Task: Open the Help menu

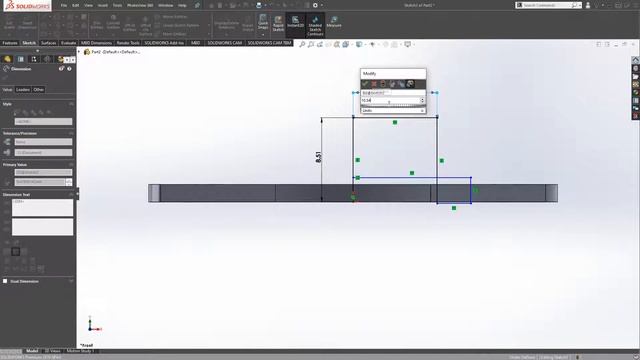Action: pyautogui.click(x=182, y=5)
